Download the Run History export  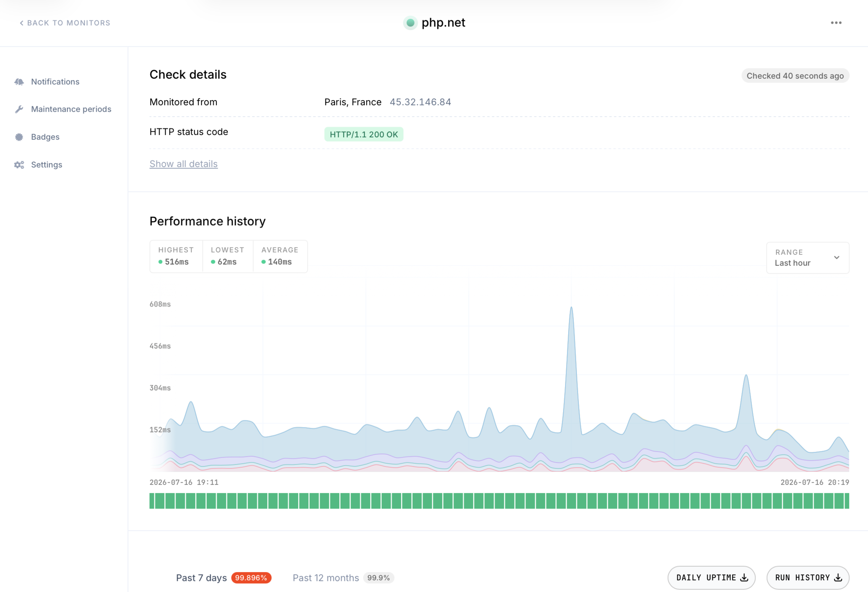[808, 578]
